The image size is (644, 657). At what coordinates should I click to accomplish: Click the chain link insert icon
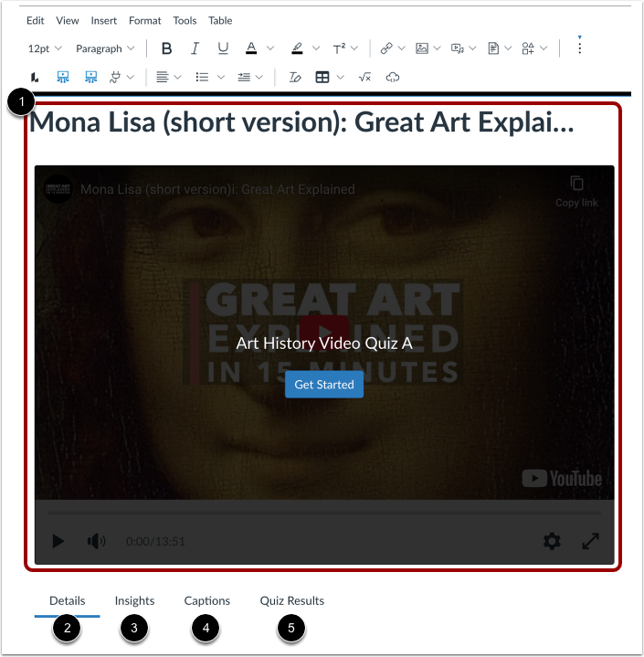pos(385,48)
